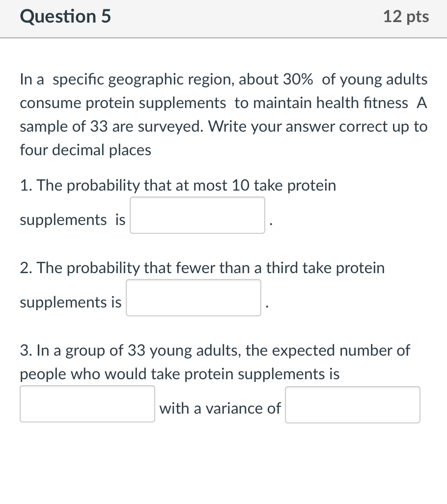Click the answer box for fewer than a third probability
This screenshot has width=447, height=504.
point(193,298)
